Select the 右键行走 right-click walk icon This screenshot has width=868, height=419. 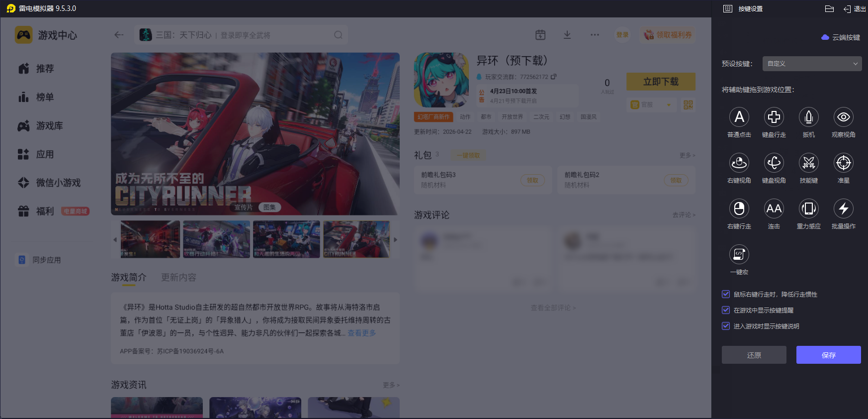[x=739, y=209]
